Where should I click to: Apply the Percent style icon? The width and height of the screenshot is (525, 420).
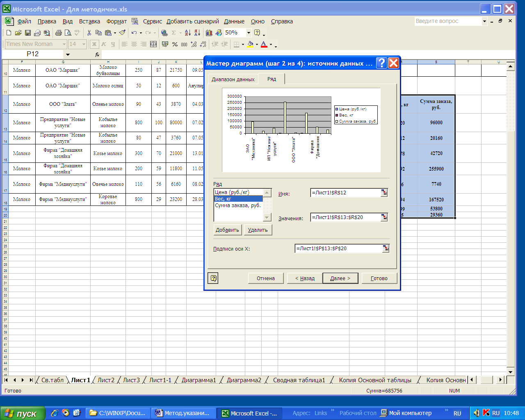point(175,44)
